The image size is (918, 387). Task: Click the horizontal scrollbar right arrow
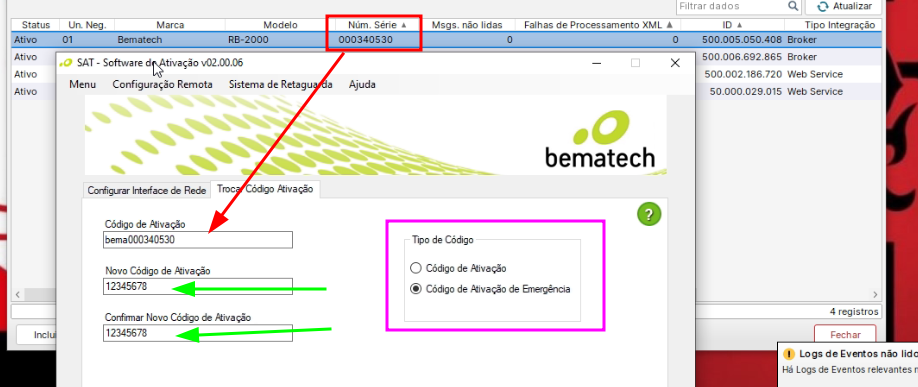[x=876, y=294]
